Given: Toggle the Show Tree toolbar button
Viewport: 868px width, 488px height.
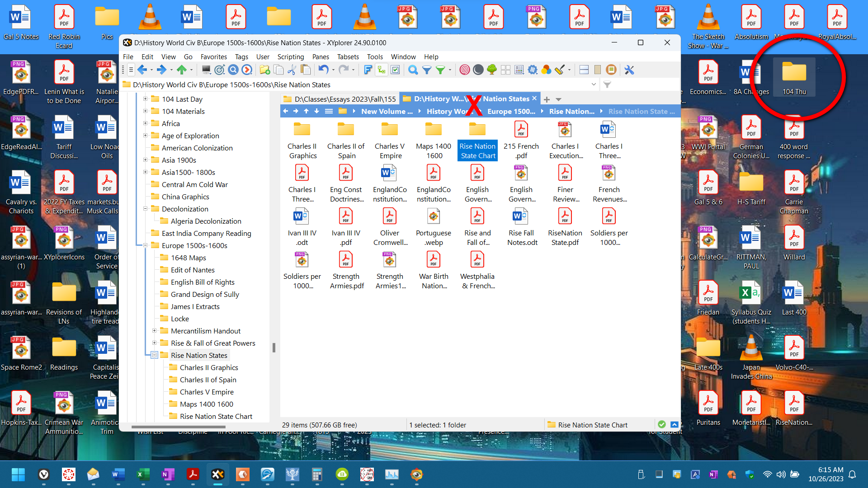Looking at the screenshot, I should point(382,70).
